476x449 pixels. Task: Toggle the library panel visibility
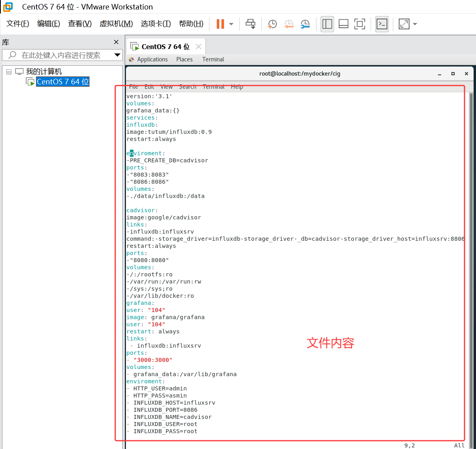pyautogui.click(x=327, y=24)
